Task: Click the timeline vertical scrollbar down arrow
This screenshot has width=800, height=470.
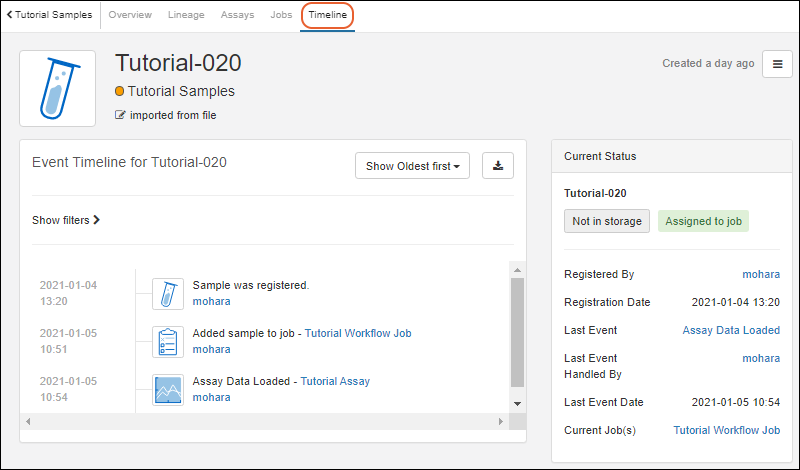Action: tap(517, 403)
